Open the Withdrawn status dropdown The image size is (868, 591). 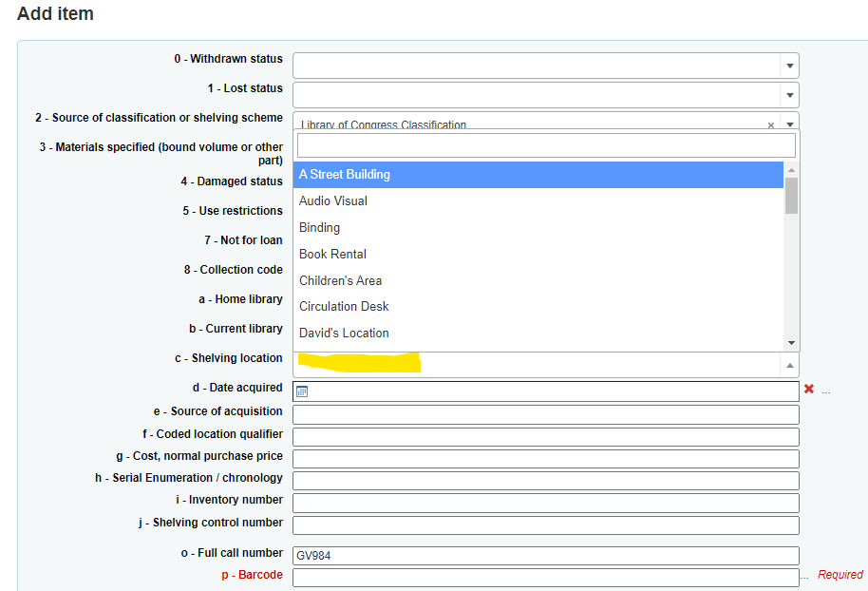546,66
